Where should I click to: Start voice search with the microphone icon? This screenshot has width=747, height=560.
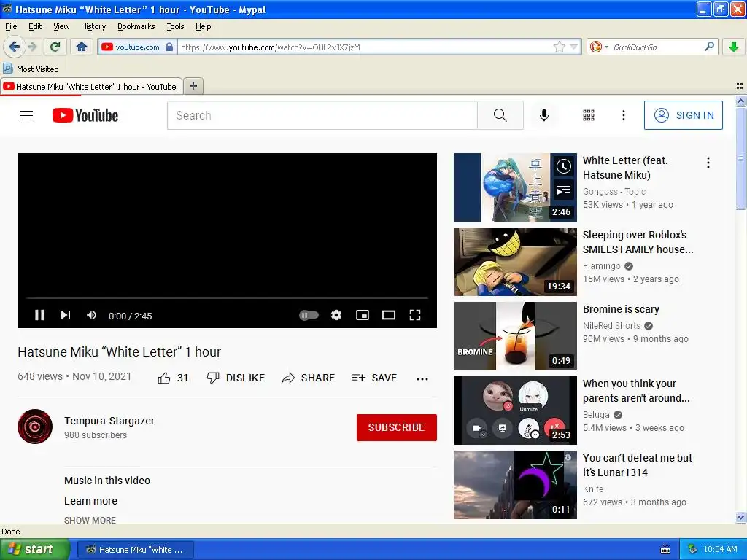point(544,115)
